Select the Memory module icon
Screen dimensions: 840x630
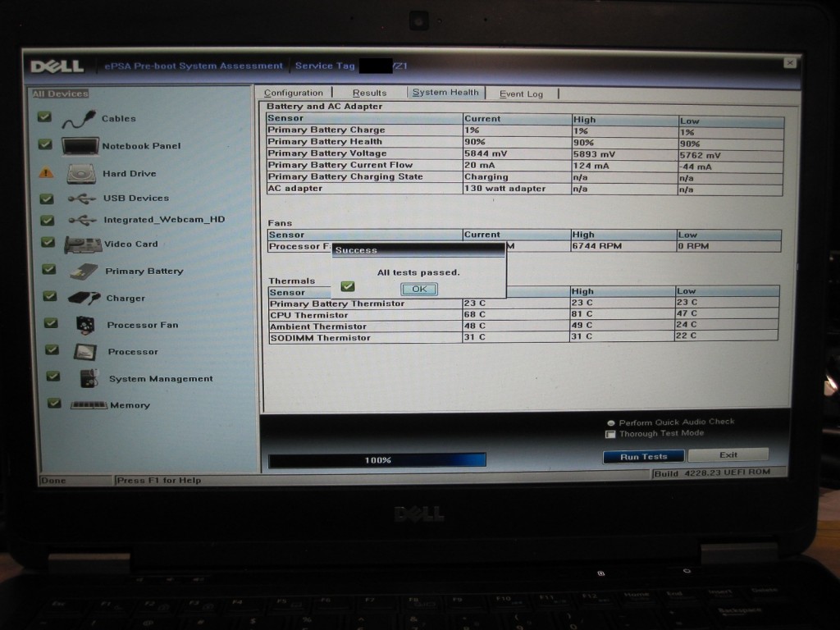coord(89,405)
